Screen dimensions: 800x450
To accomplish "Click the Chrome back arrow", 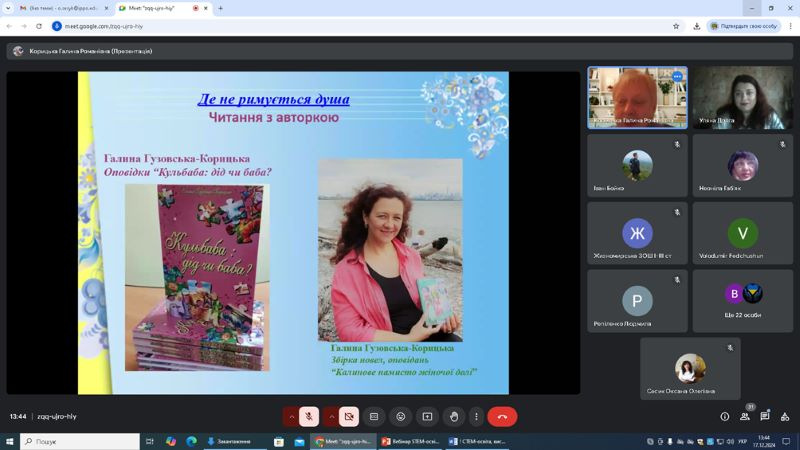I will 9,26.
